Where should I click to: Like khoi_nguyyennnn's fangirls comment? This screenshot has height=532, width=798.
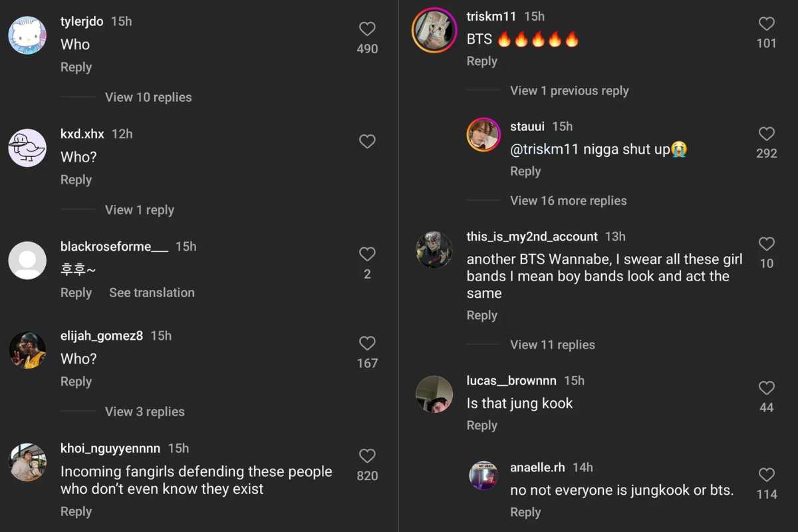pos(367,456)
